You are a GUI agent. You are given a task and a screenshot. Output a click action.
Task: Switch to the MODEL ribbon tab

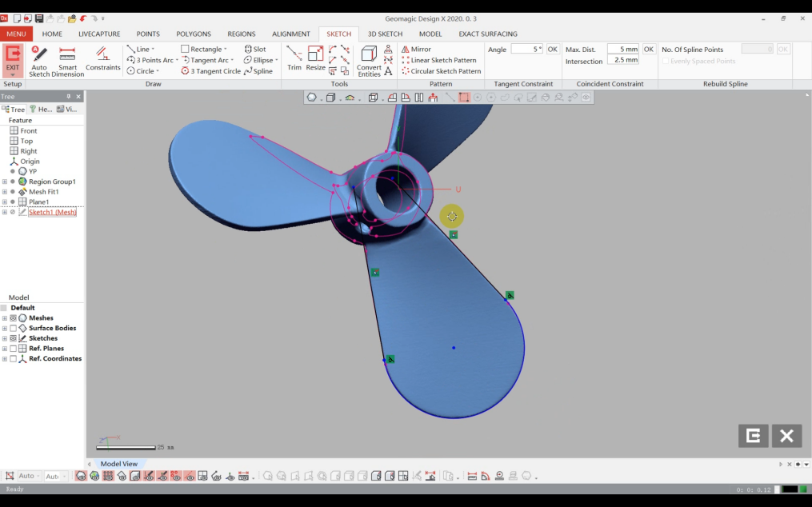point(430,34)
